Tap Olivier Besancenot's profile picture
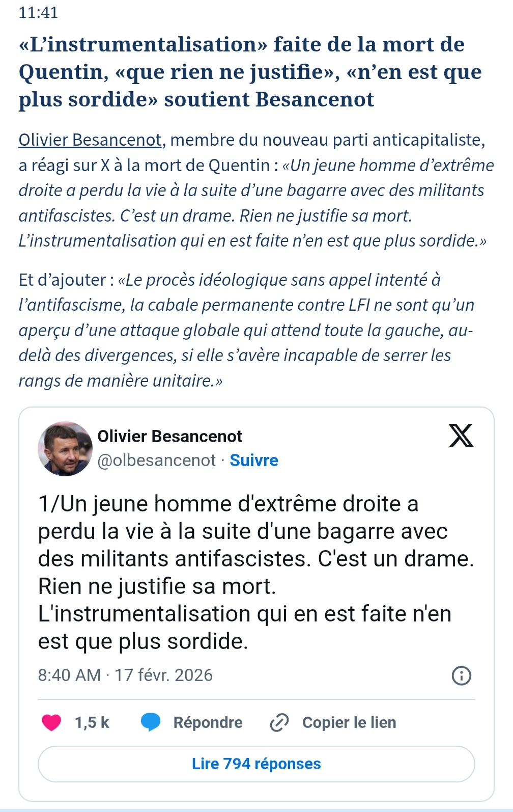Screen dimensions: 513x812 coord(65,449)
